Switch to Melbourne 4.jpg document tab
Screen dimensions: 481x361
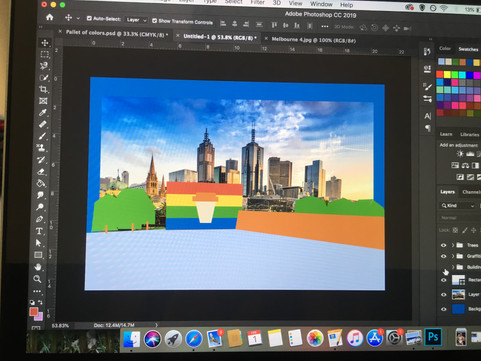click(x=314, y=40)
